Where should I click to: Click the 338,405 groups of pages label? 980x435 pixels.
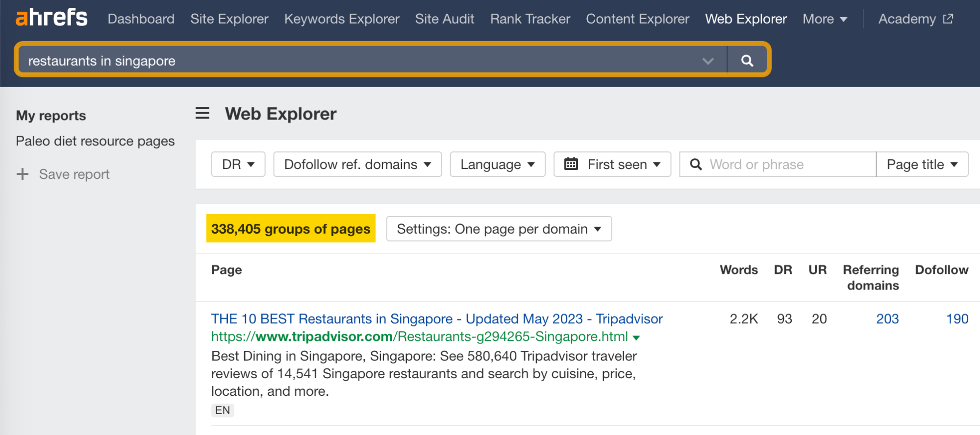(x=291, y=228)
